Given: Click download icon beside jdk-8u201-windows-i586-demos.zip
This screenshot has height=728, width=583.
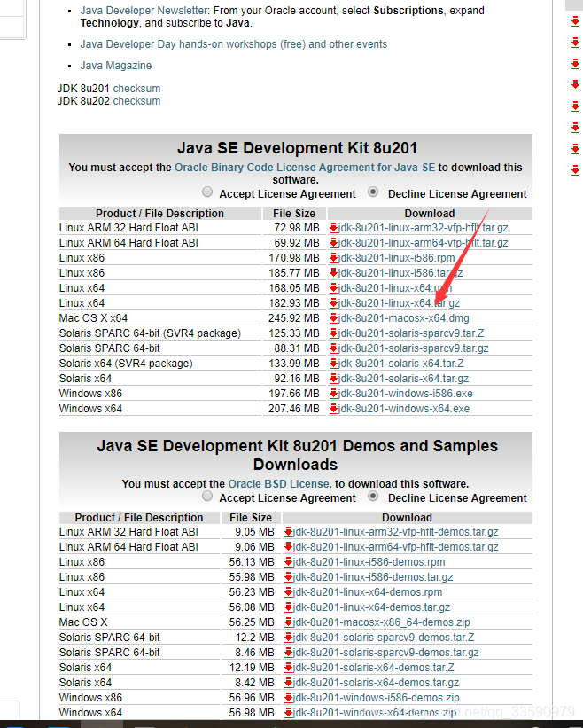Looking at the screenshot, I should pyautogui.click(x=289, y=698).
